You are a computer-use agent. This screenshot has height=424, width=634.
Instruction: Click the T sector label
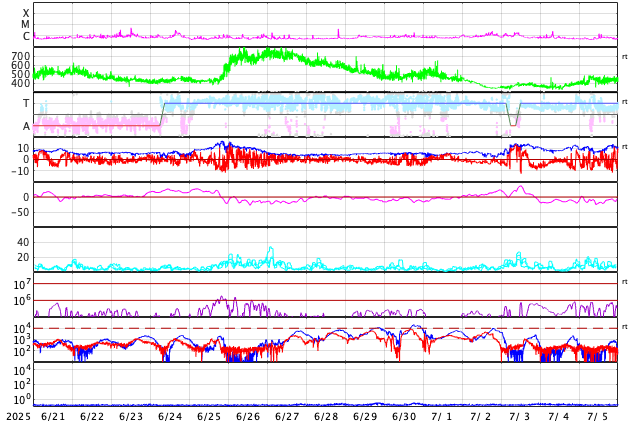26,103
